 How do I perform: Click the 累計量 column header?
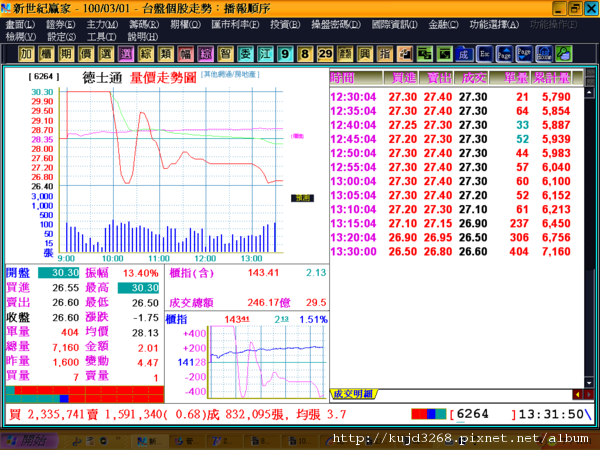click(x=552, y=78)
